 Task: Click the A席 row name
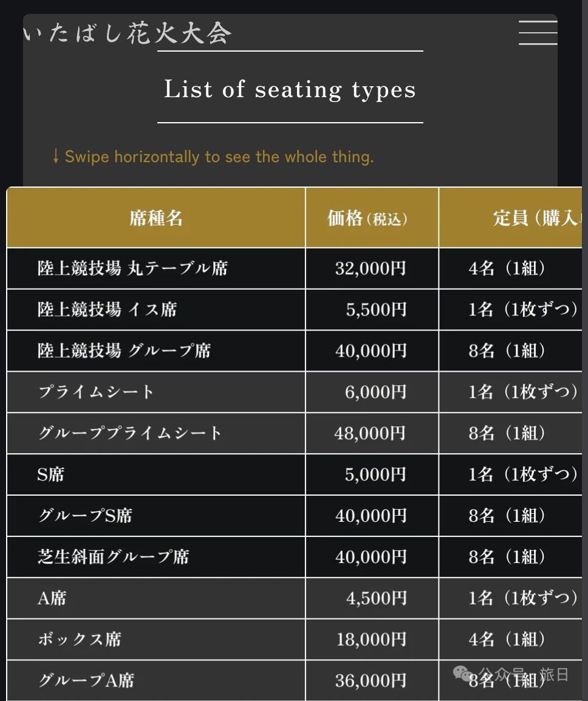coord(52,598)
